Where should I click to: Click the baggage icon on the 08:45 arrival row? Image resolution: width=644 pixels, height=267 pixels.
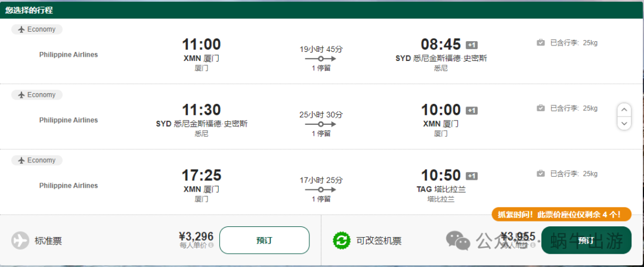click(x=541, y=42)
